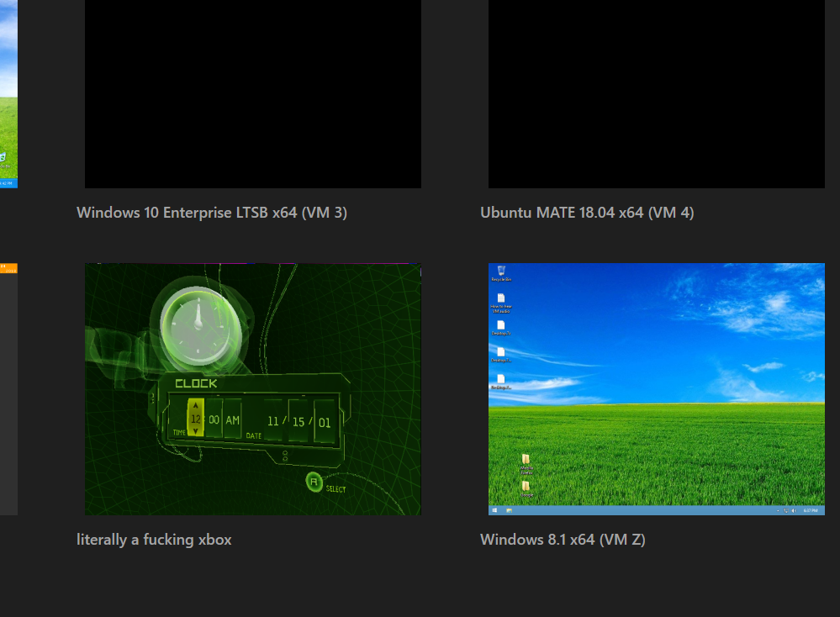Click the xbox VM title text

tap(154, 540)
